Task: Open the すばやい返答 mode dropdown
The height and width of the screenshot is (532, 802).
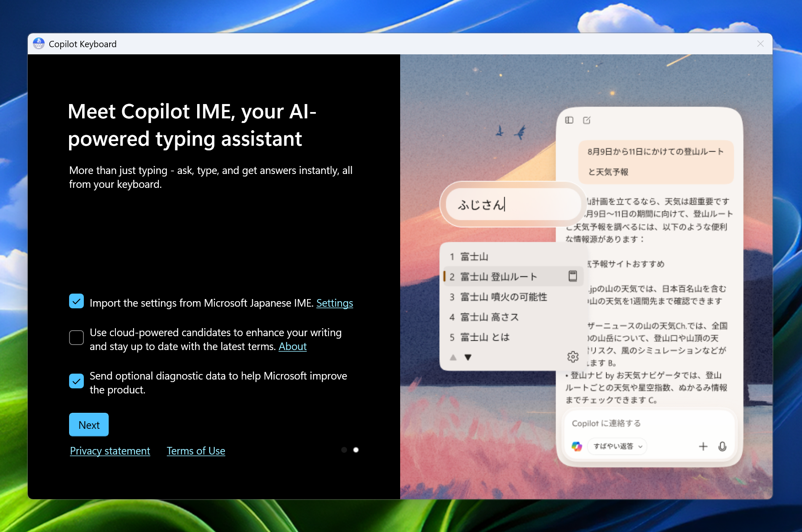Action: (x=616, y=446)
